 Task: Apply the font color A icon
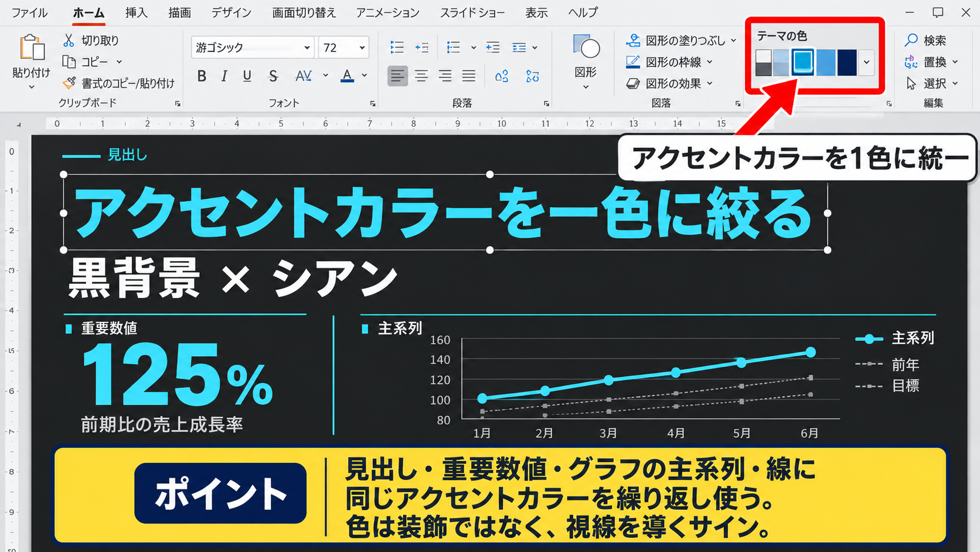tap(348, 76)
